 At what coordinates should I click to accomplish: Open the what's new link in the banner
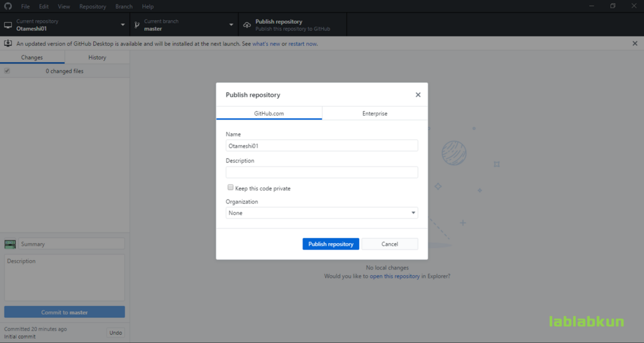point(266,43)
